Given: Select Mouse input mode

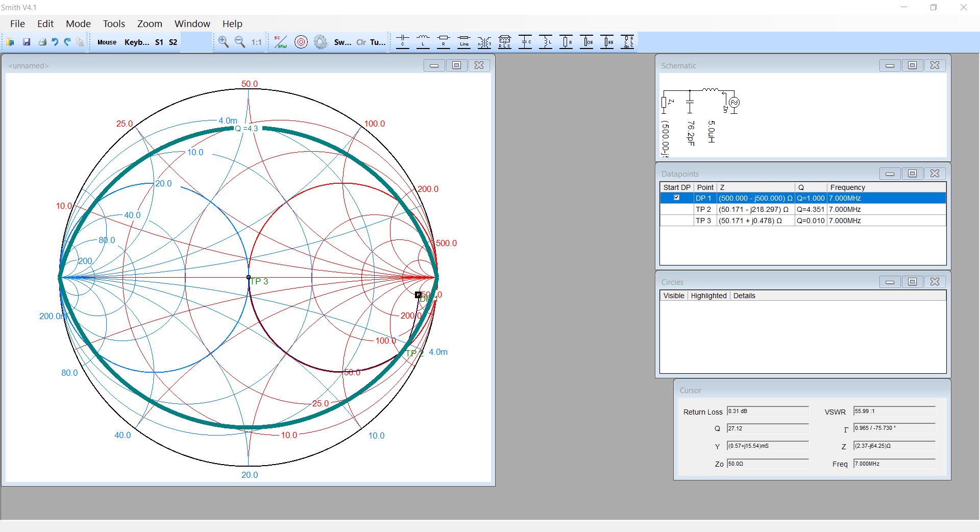Looking at the screenshot, I should 107,42.
